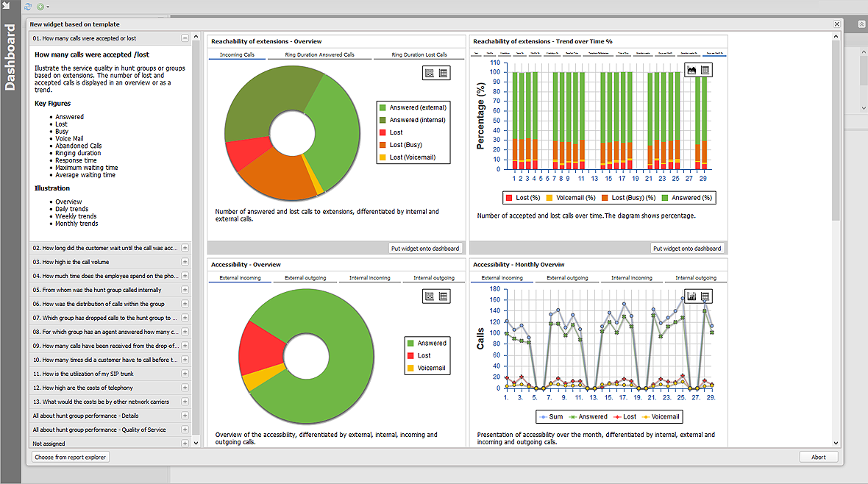Image resolution: width=868 pixels, height=484 pixels.
Task: Click bar chart icon in Accessibility Monthly Overview
Action: click(x=691, y=296)
